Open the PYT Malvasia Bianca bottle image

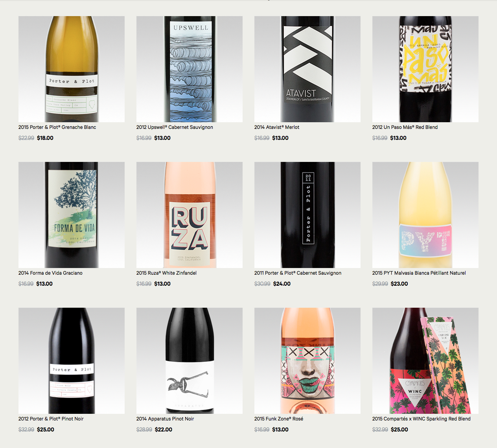(425, 215)
